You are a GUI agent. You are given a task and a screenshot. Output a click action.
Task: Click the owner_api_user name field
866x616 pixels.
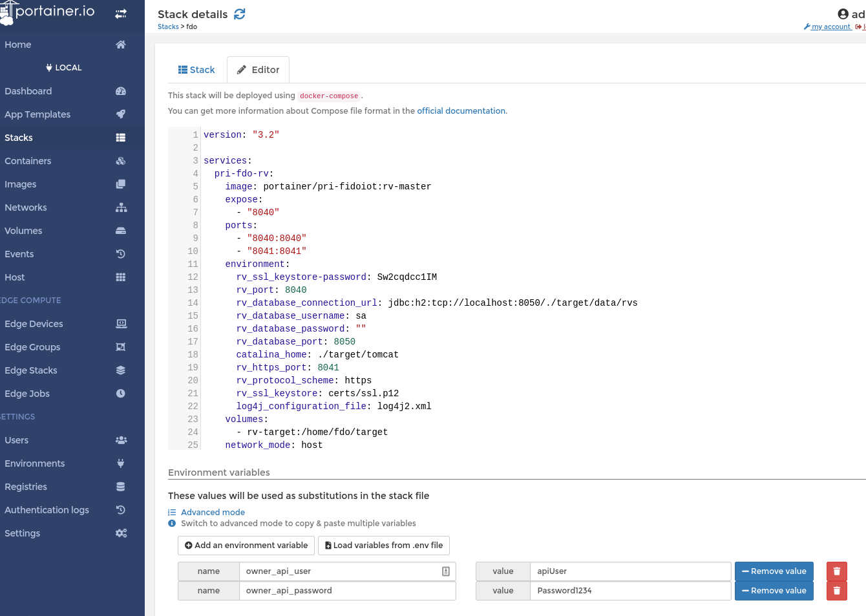point(348,571)
